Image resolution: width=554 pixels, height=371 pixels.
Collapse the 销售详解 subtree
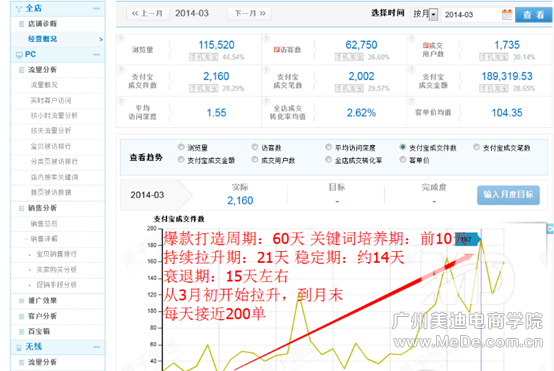(x=26, y=239)
